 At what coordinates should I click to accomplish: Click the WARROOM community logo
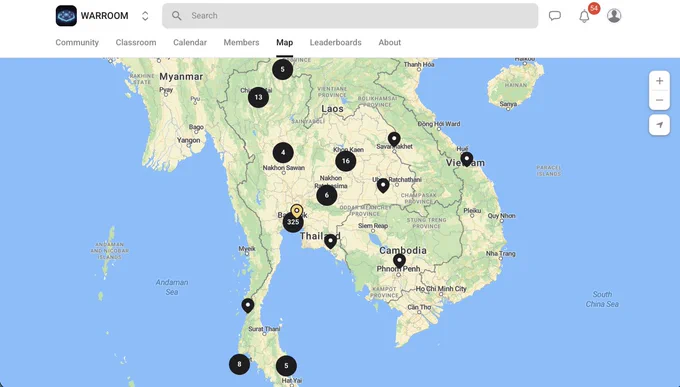tap(66, 16)
